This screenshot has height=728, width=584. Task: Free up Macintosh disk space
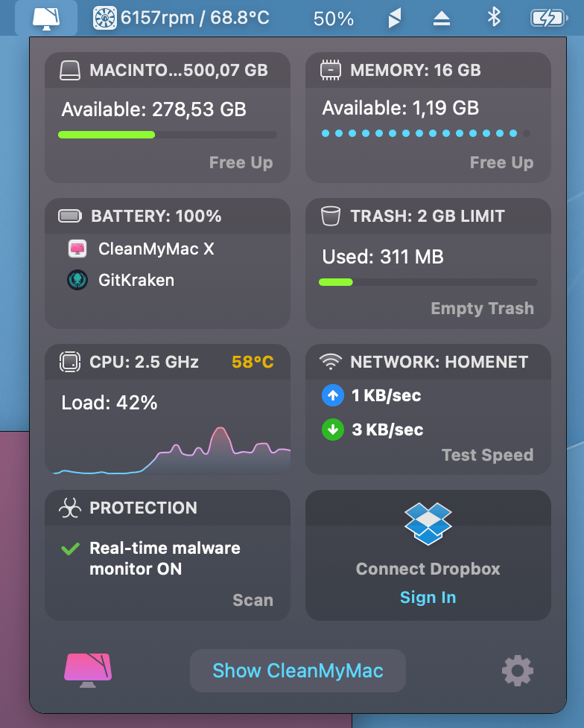tap(241, 162)
